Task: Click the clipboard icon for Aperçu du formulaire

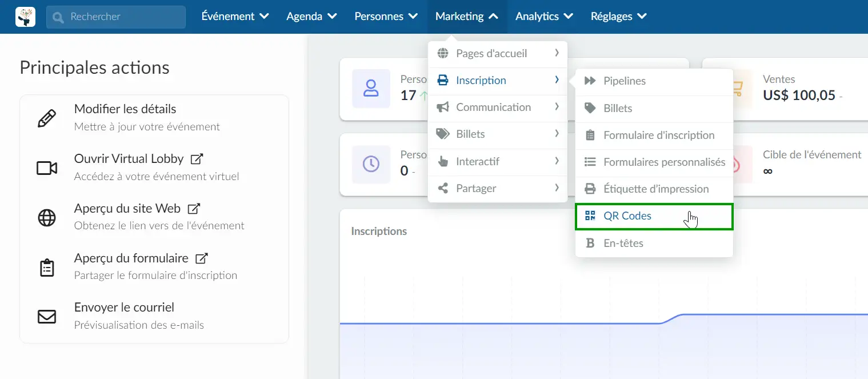Action: tap(47, 268)
